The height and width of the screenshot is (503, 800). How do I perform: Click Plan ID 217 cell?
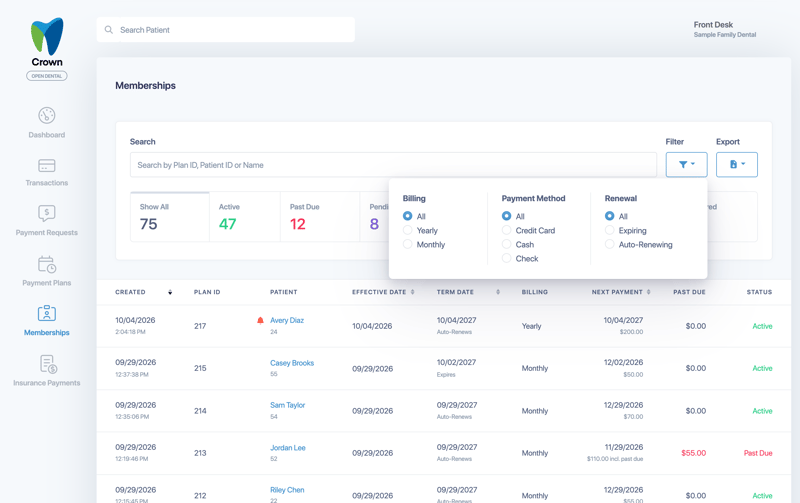(200, 326)
